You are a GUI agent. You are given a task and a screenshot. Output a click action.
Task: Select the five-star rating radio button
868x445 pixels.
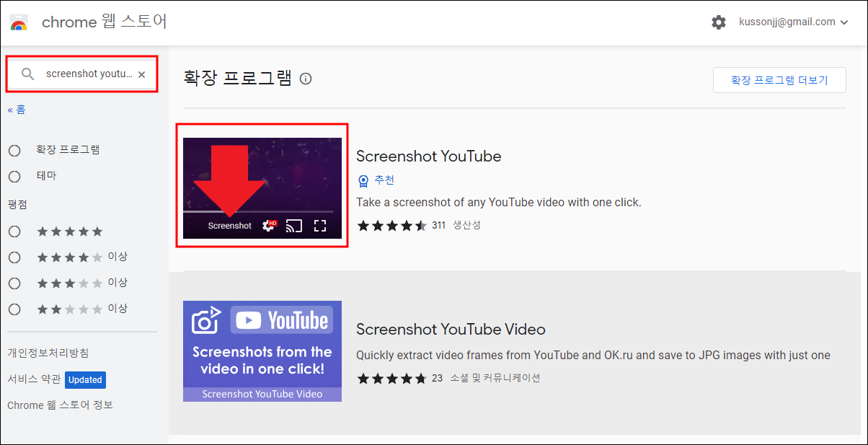(x=14, y=232)
